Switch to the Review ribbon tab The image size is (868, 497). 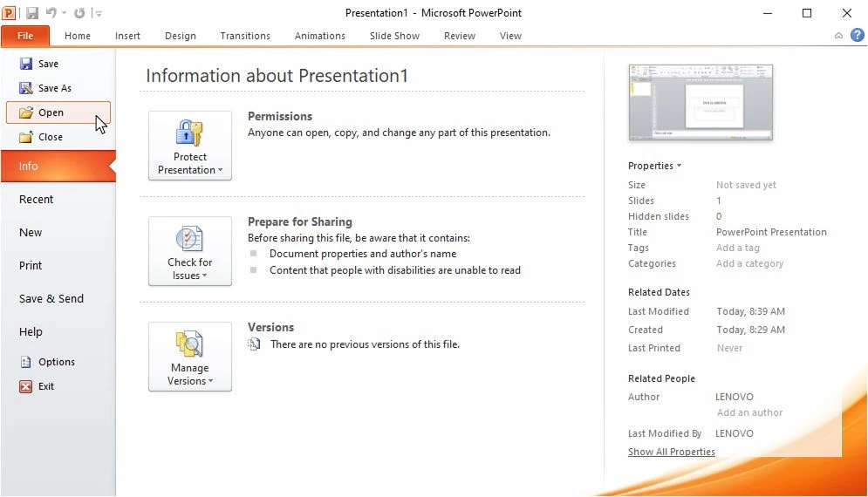coord(460,36)
